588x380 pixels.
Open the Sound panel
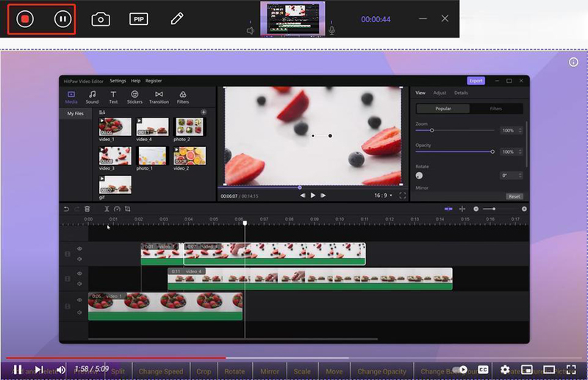[x=92, y=97]
